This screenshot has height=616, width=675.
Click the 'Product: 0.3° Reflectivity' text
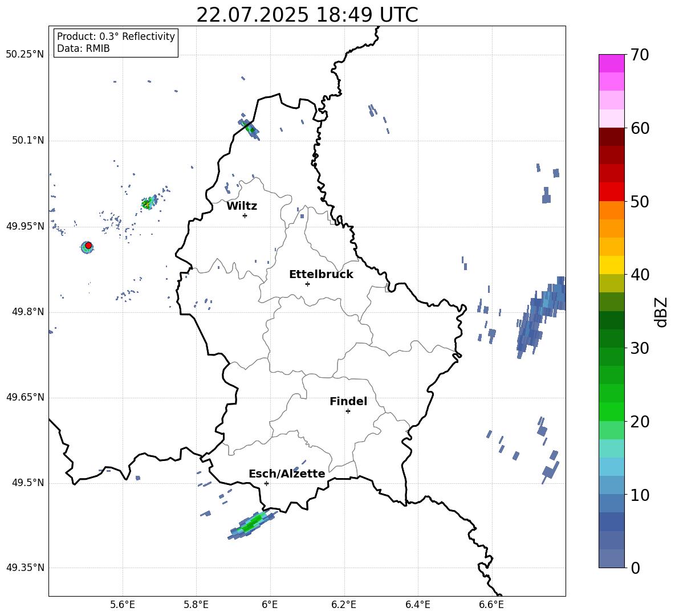116,36
